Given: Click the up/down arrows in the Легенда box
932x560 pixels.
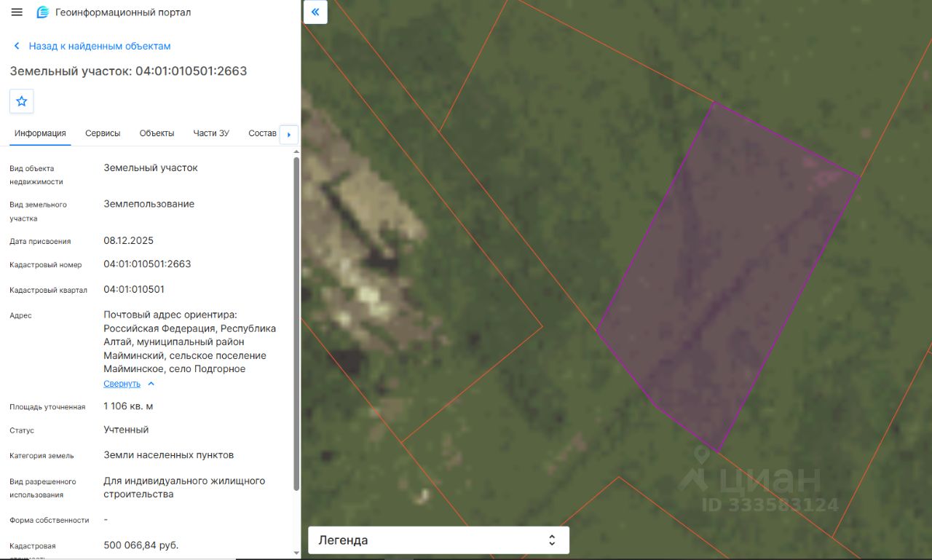Looking at the screenshot, I should coord(552,540).
